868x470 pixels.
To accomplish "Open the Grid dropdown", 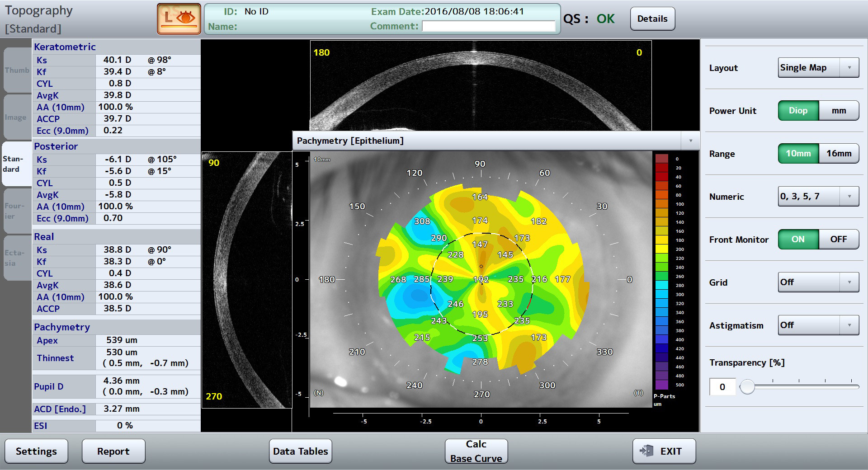I will 818,282.
